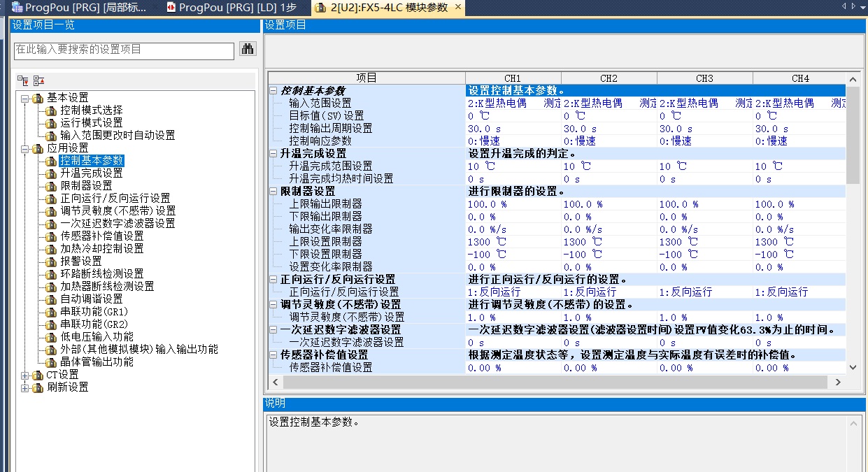The width and height of the screenshot is (868, 472).
Task: Switch to ProgPou [PRG] [LD] tab
Action: tap(231, 8)
